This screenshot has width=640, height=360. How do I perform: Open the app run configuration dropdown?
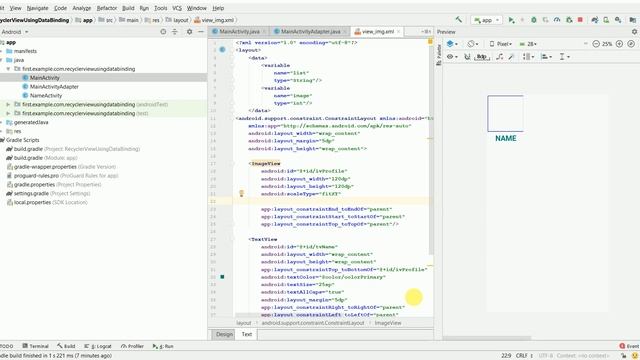point(486,20)
